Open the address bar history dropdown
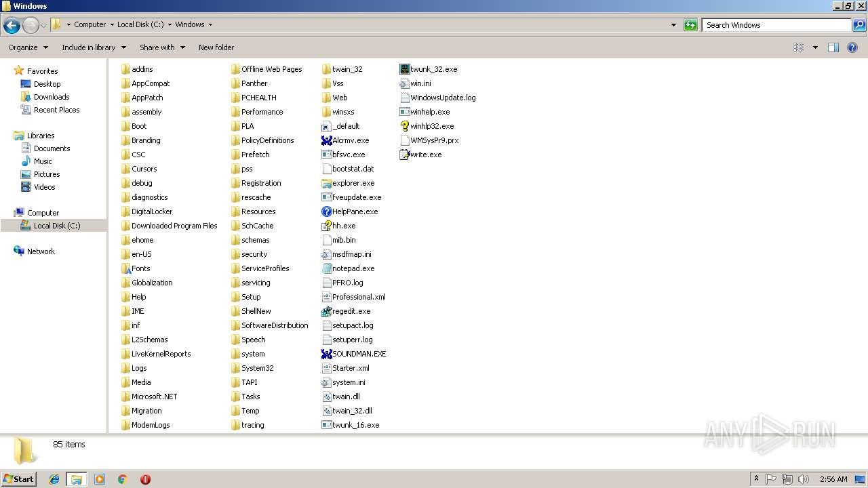This screenshot has height=488, width=868. (673, 25)
